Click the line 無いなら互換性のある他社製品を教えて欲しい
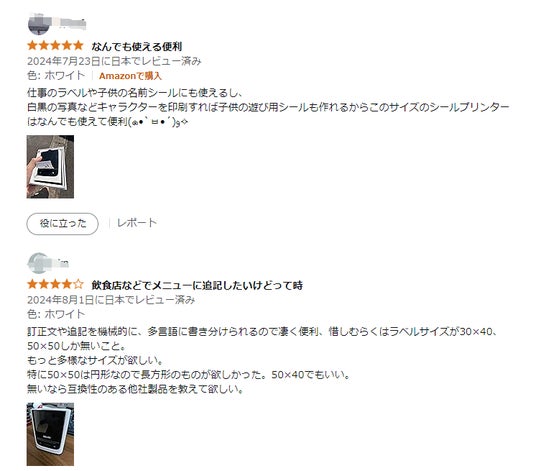This screenshot has width=536, height=471. point(135,389)
